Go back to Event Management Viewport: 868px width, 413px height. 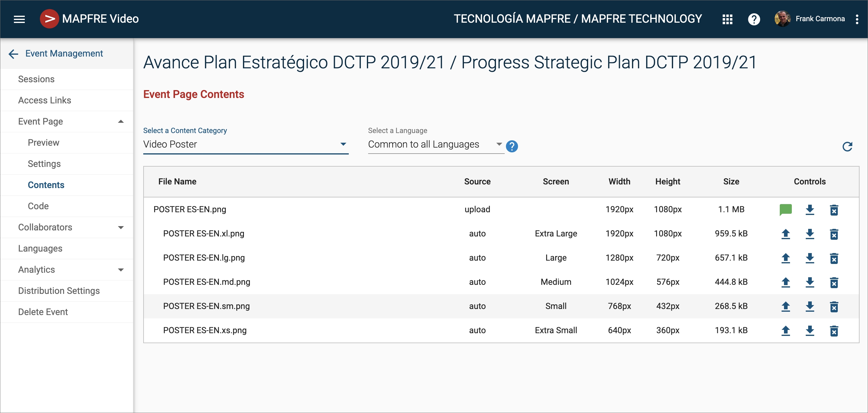pyautogui.click(x=14, y=54)
